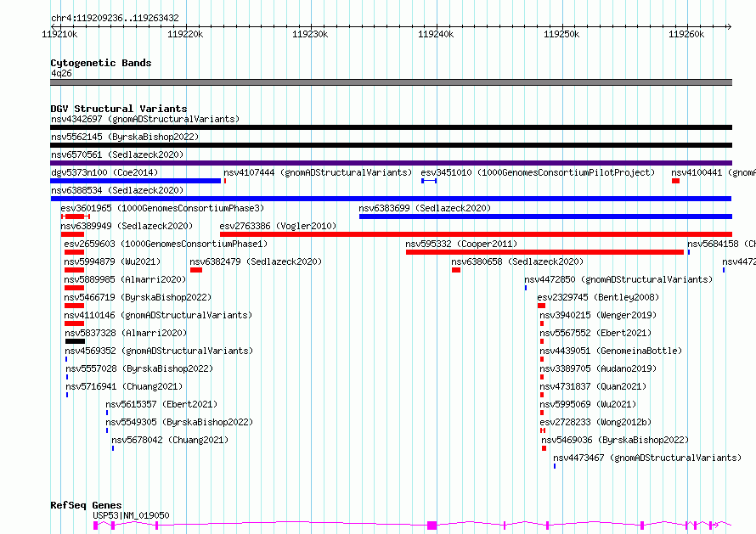Open the nsv5994879 Wu2021 label
Viewport: 756px width, 534px height.
112,261
